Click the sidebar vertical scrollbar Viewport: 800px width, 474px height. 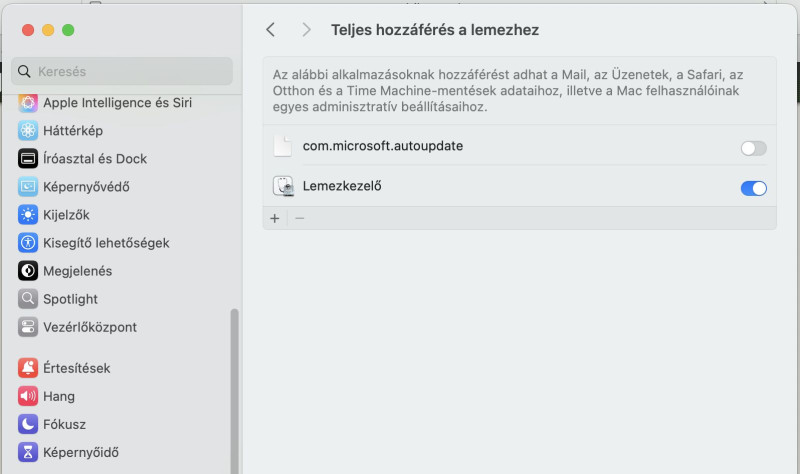[x=234, y=391]
